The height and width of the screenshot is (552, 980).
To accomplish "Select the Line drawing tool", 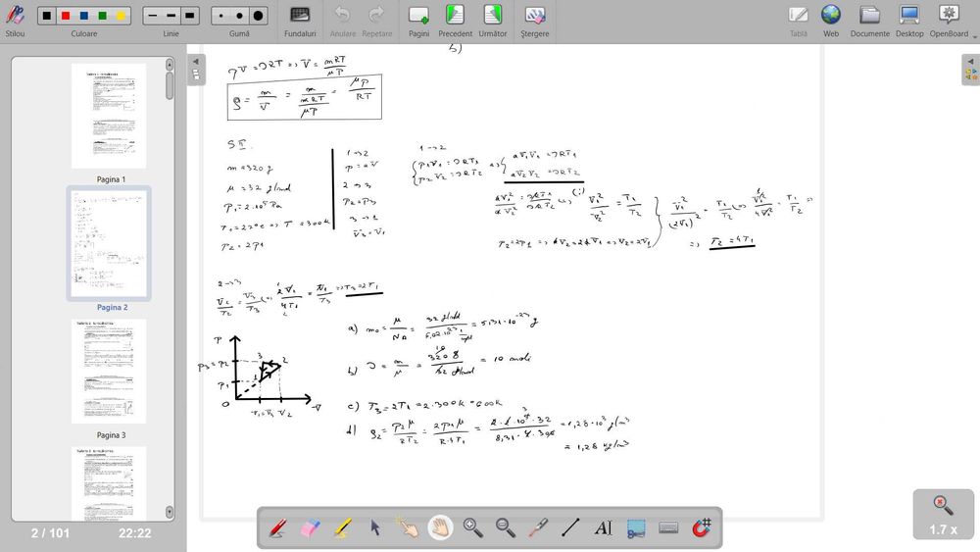I will click(x=570, y=528).
